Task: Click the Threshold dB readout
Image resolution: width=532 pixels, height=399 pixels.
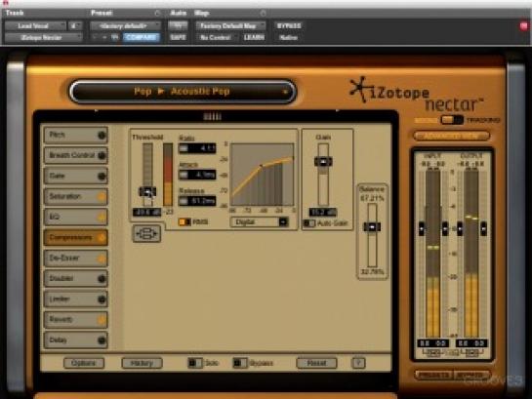Action: (147, 213)
